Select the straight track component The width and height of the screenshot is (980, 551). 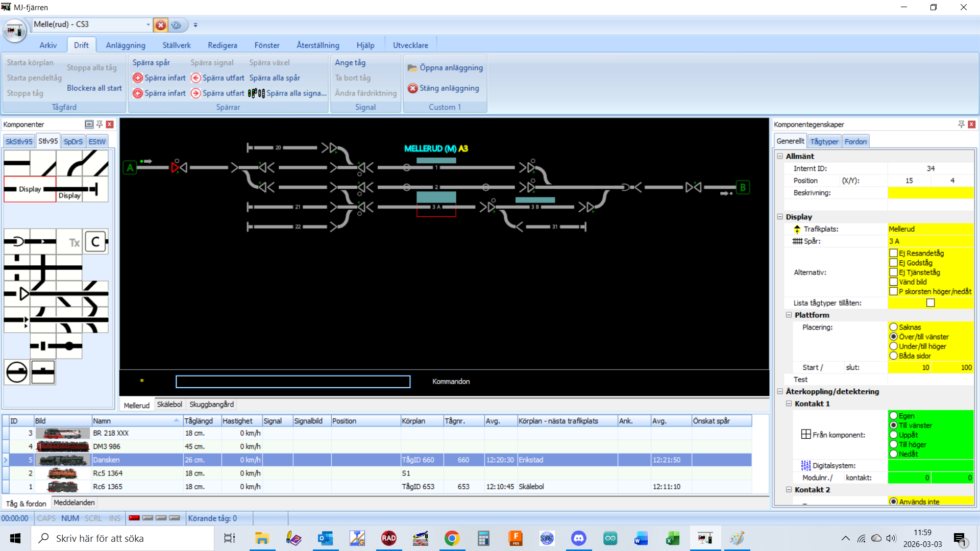[x=17, y=163]
